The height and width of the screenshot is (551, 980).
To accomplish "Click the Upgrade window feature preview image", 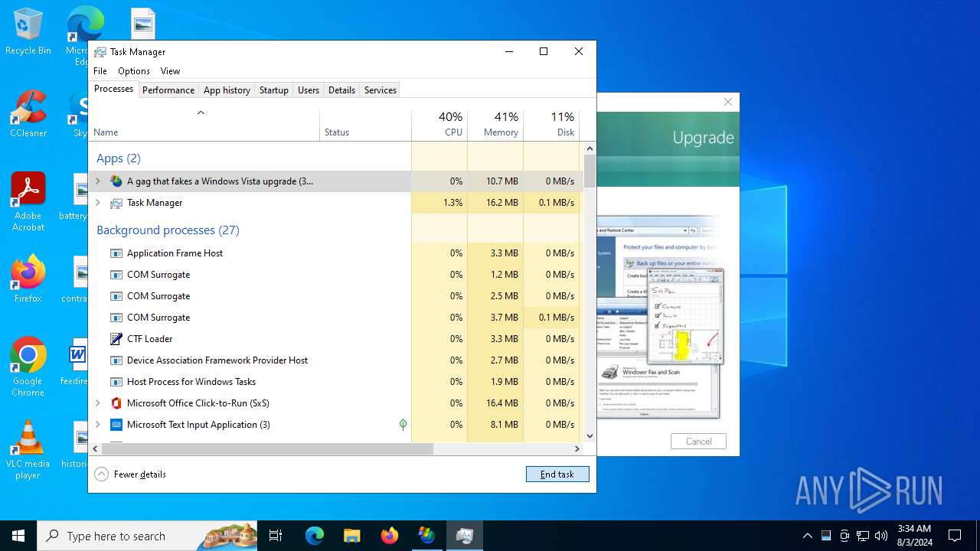I will coord(661,318).
